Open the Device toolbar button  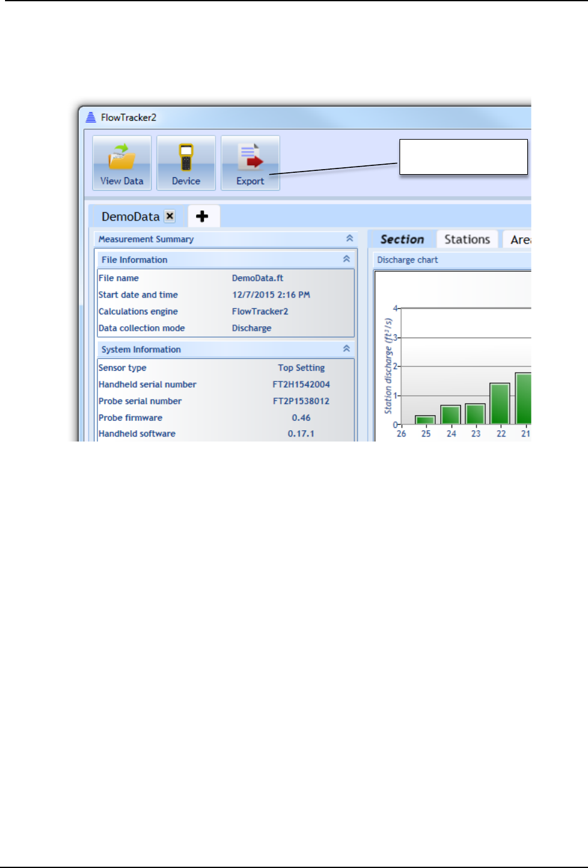click(x=186, y=163)
